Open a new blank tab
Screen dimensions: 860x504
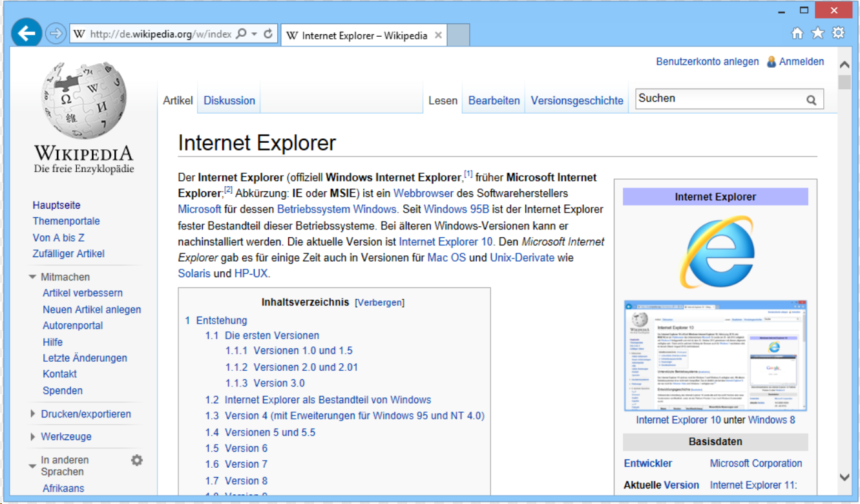pyautogui.click(x=458, y=36)
